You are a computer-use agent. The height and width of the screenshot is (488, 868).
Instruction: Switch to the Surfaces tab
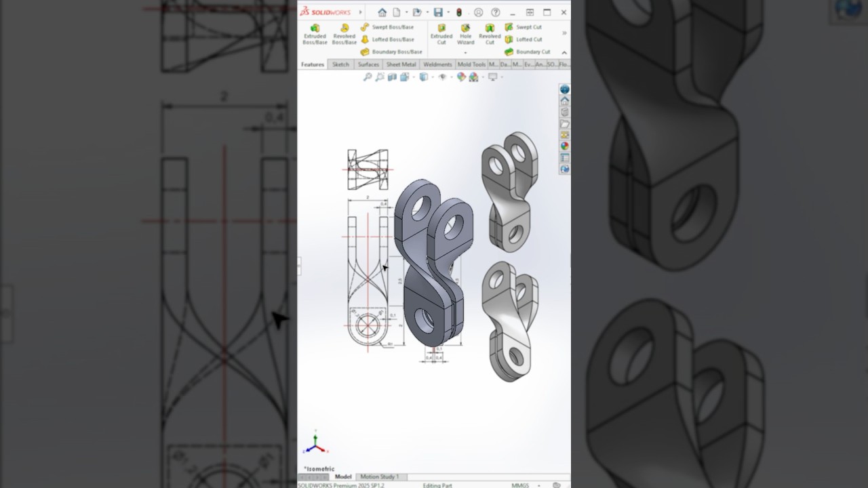(368, 64)
